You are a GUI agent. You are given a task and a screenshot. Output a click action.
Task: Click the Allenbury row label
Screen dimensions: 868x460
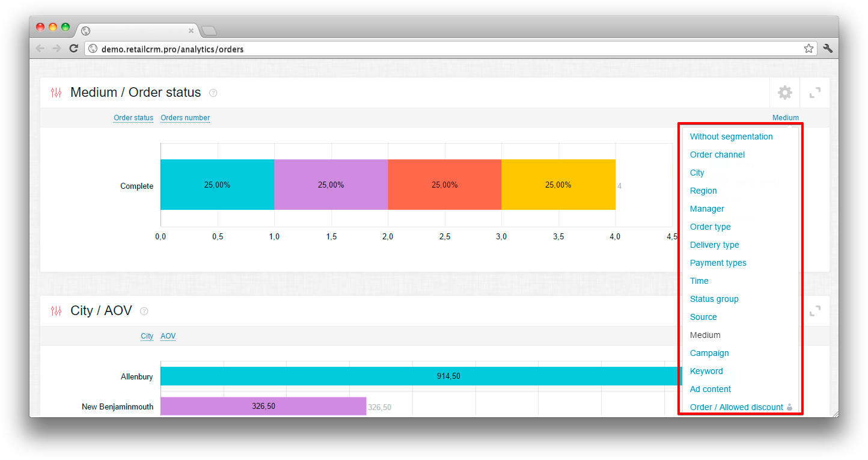click(137, 377)
